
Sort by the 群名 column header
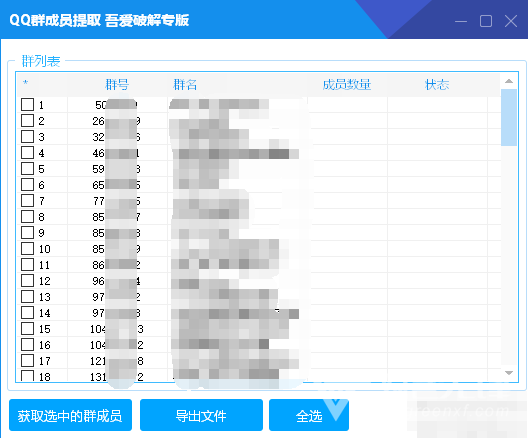coord(185,85)
